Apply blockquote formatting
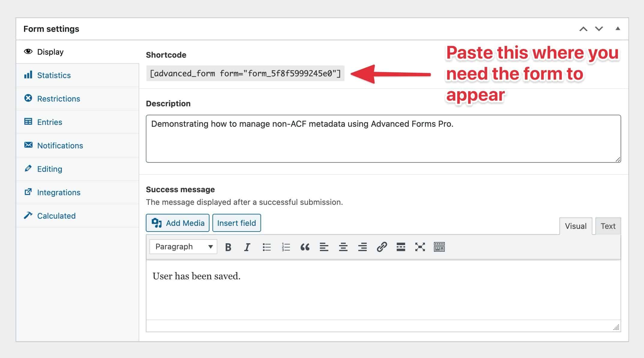 pos(305,247)
